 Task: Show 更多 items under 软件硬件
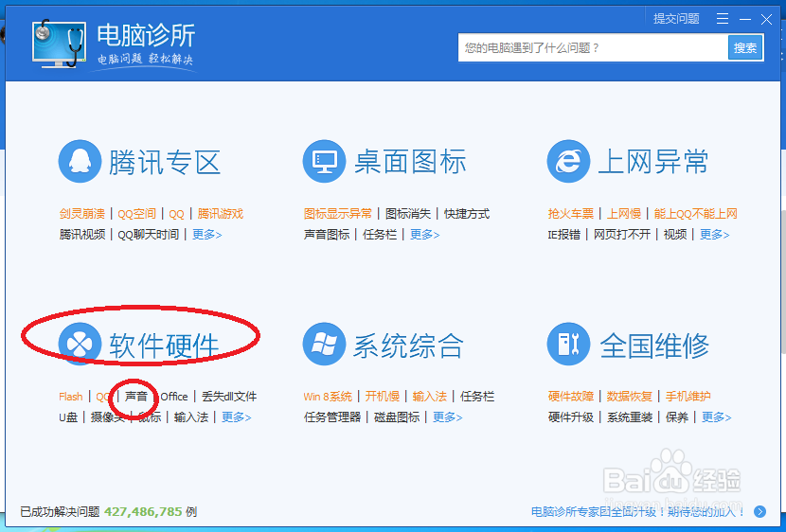pos(236,417)
